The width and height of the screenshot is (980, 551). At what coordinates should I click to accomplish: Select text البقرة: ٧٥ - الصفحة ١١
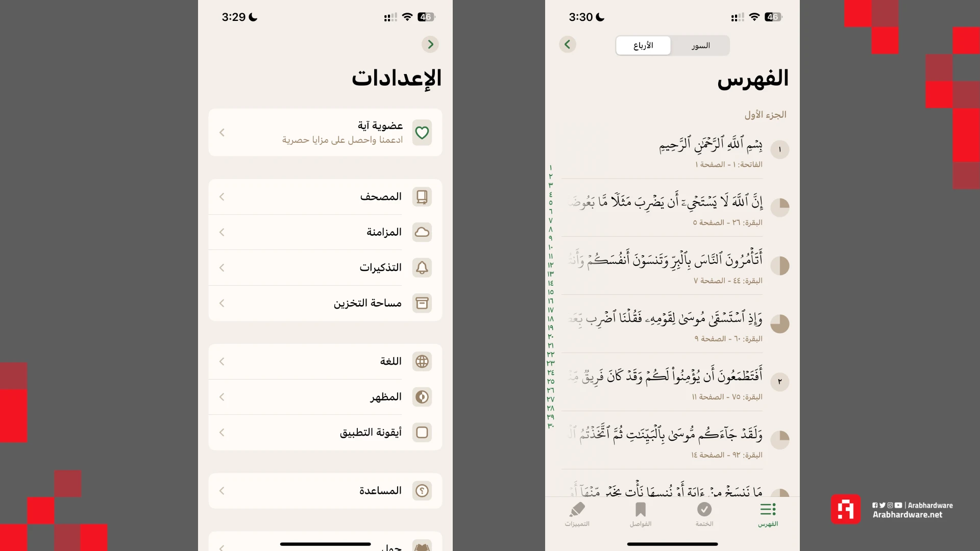tap(727, 397)
